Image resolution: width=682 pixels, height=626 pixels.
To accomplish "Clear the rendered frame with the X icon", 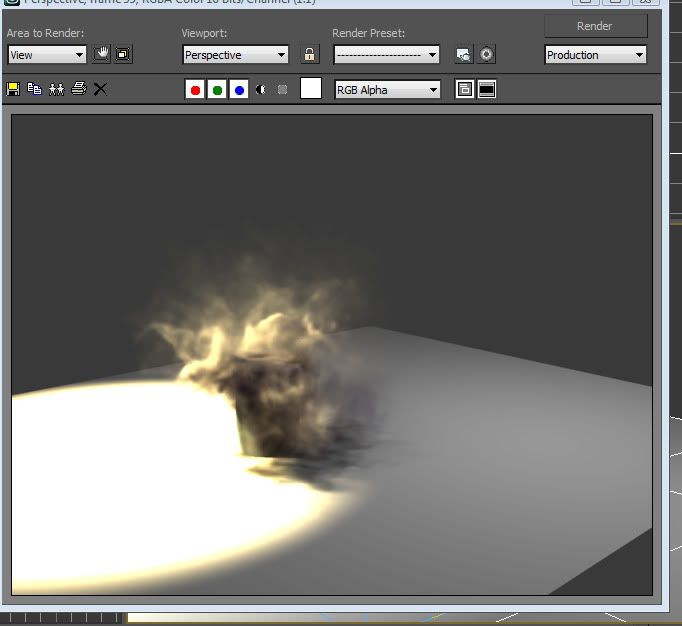I will (100, 89).
